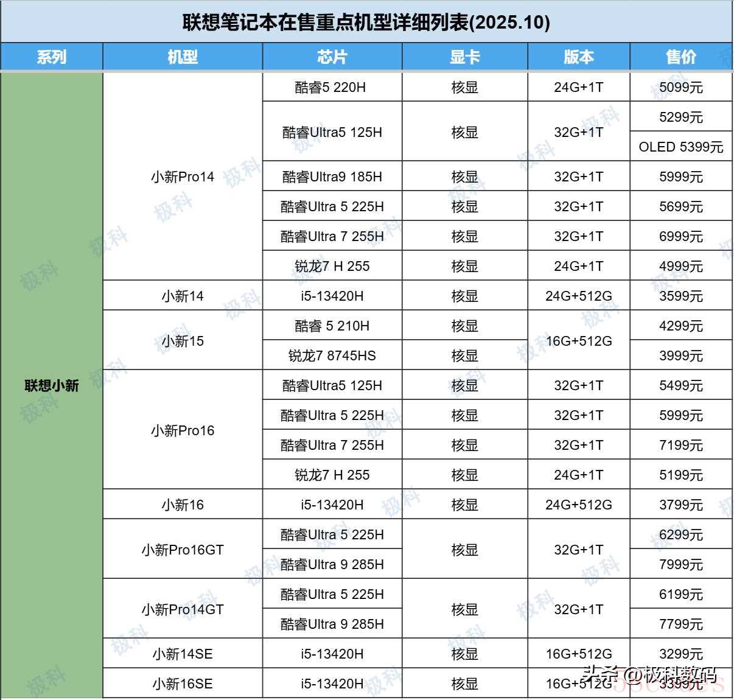Click the 3599元 price cell
The image size is (734, 700).
(680, 296)
